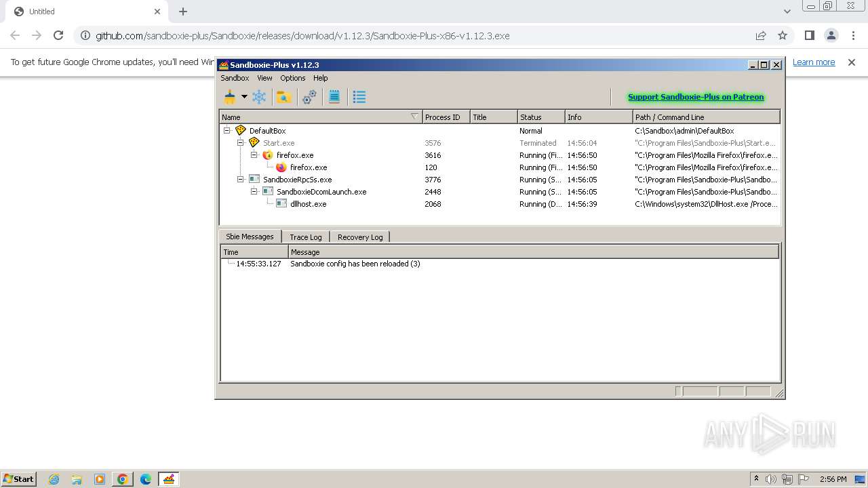The width and height of the screenshot is (868, 488).
Task: Bookmark this page with star icon
Action: (x=783, y=35)
